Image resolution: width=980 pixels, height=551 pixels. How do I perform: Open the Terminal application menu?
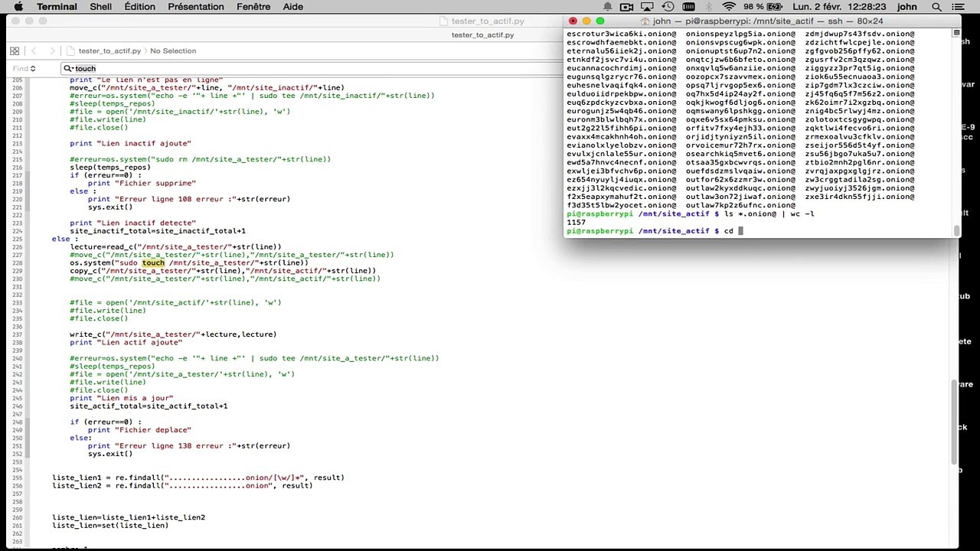tap(57, 7)
